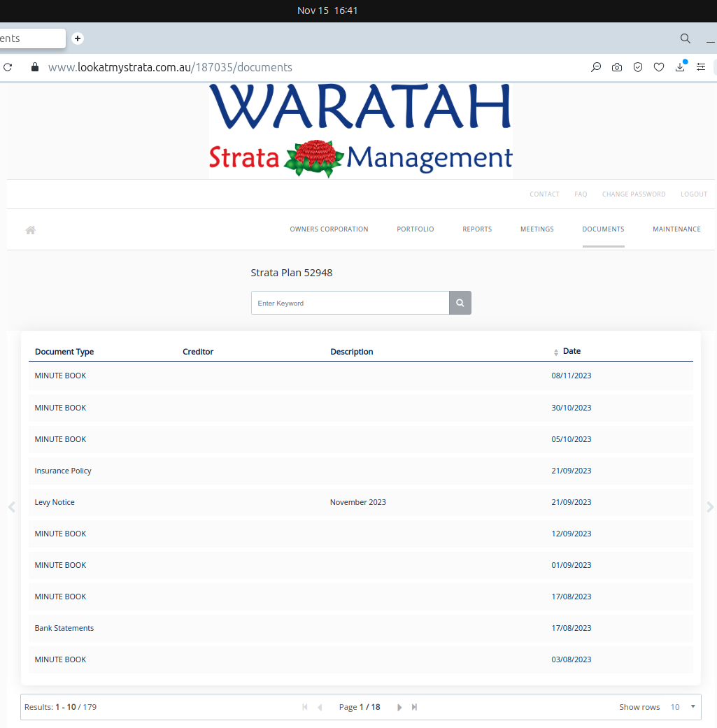
Task: Click the shield privacy protection icon
Action: pos(638,68)
